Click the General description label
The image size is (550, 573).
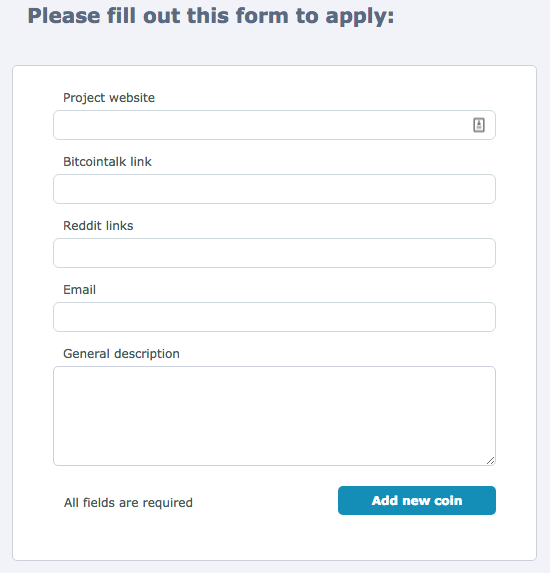click(x=121, y=354)
